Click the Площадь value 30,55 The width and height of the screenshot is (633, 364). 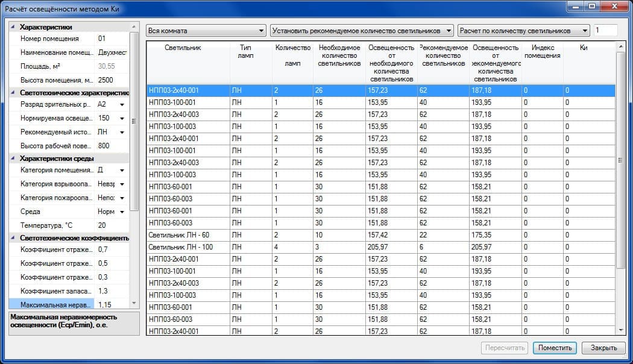pyautogui.click(x=112, y=66)
